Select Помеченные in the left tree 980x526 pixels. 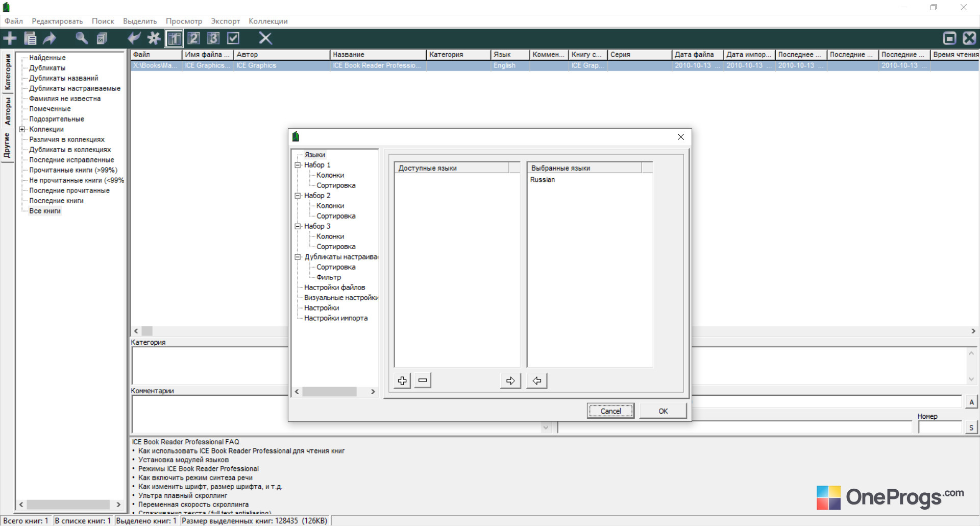[50, 109]
